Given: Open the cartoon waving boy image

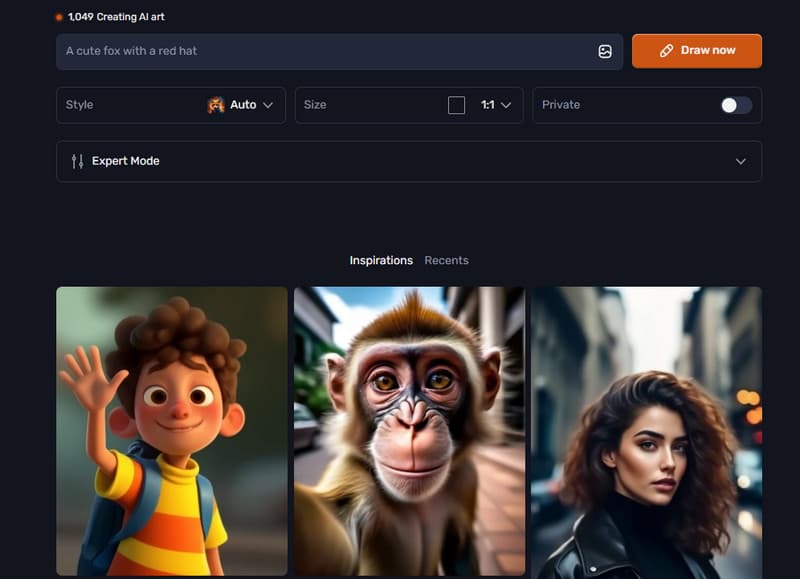Looking at the screenshot, I should (x=172, y=431).
